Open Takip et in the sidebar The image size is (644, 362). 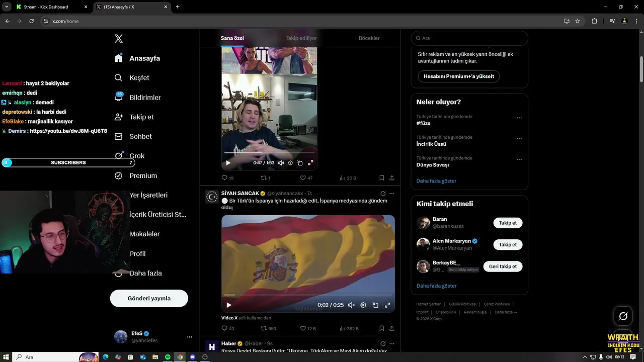point(134,117)
